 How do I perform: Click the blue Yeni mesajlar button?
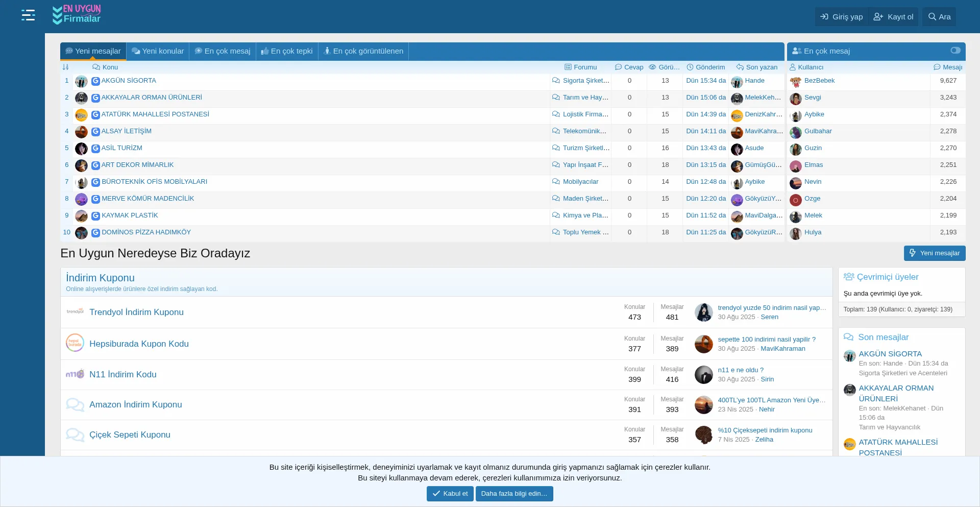tap(934, 253)
